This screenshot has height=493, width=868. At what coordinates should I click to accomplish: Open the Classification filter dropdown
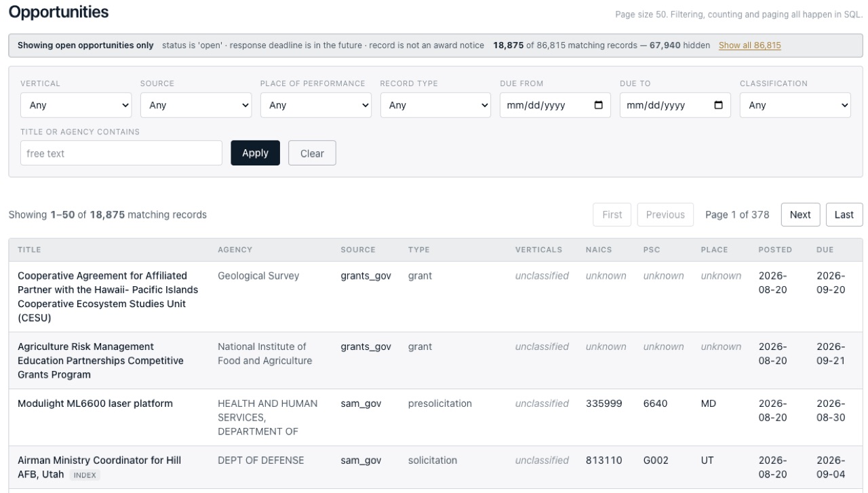pyautogui.click(x=795, y=105)
